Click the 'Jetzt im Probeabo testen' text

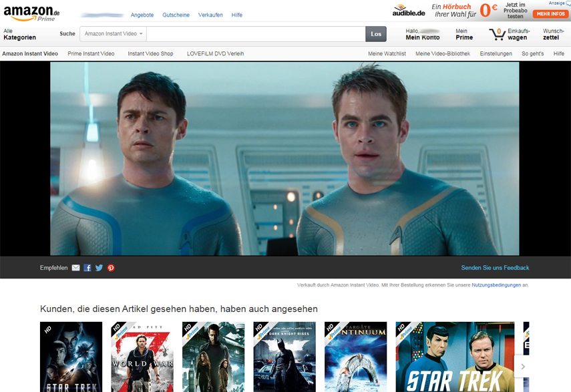click(516, 11)
